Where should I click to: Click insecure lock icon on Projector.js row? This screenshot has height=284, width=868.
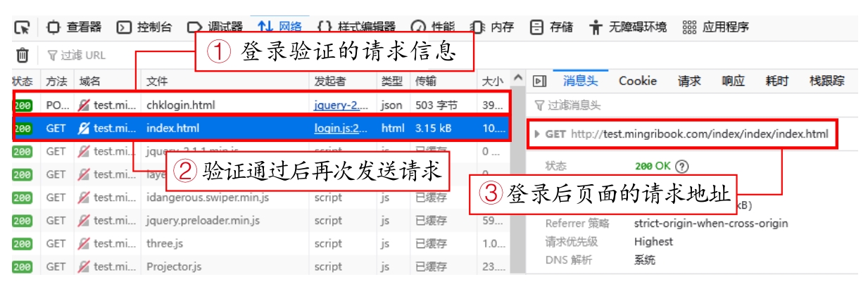84,267
